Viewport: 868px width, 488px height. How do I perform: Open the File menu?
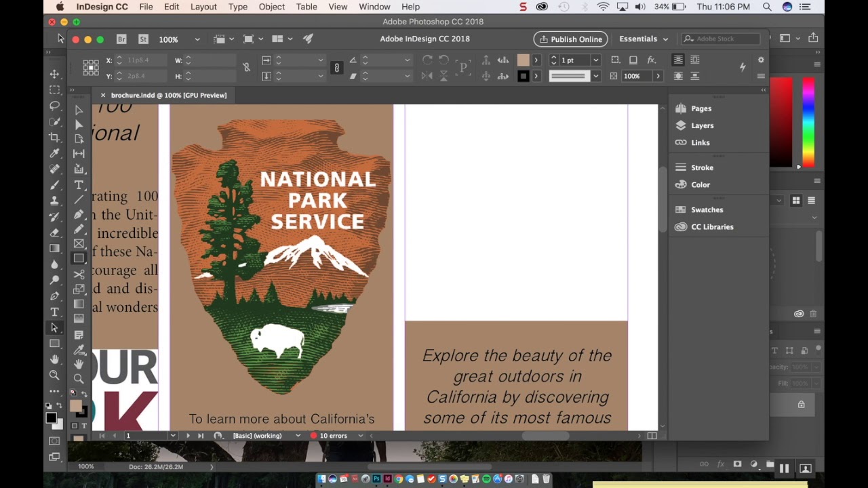pos(146,7)
